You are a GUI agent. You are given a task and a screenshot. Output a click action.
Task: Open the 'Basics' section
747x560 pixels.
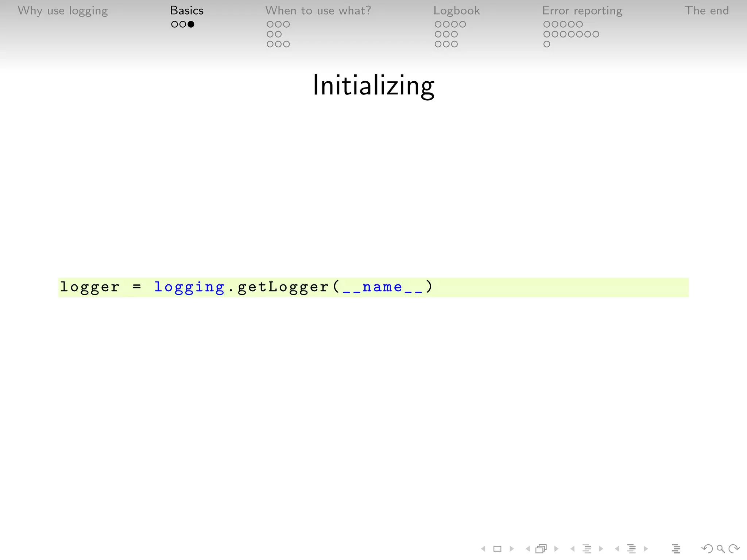(187, 11)
